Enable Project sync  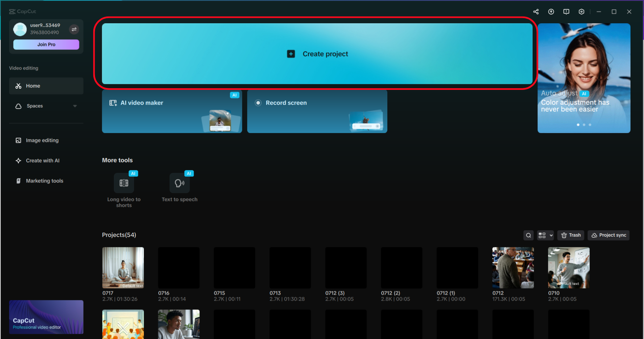608,235
